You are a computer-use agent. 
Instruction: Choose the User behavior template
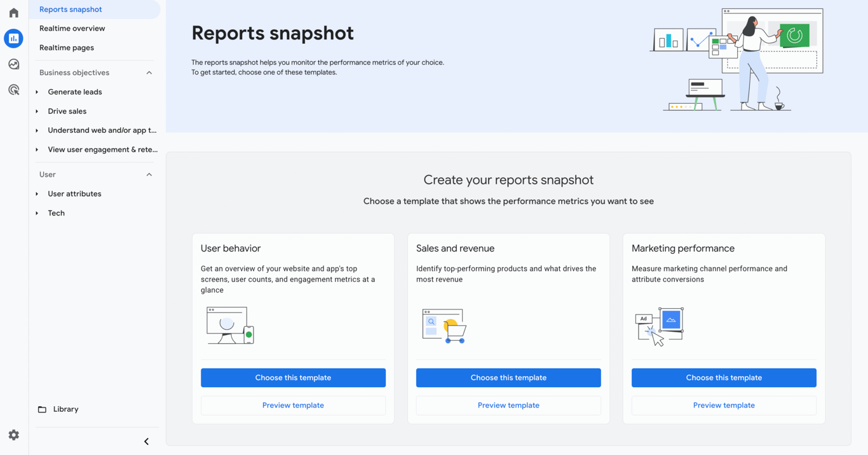pos(293,377)
